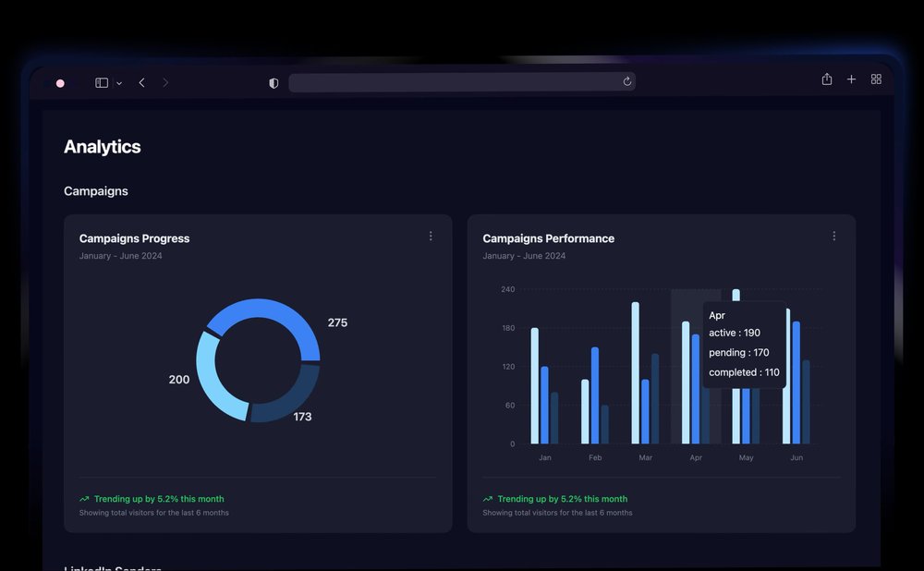This screenshot has height=571, width=924.
Task: Select the dark 173 donut segment
Action: [290, 397]
